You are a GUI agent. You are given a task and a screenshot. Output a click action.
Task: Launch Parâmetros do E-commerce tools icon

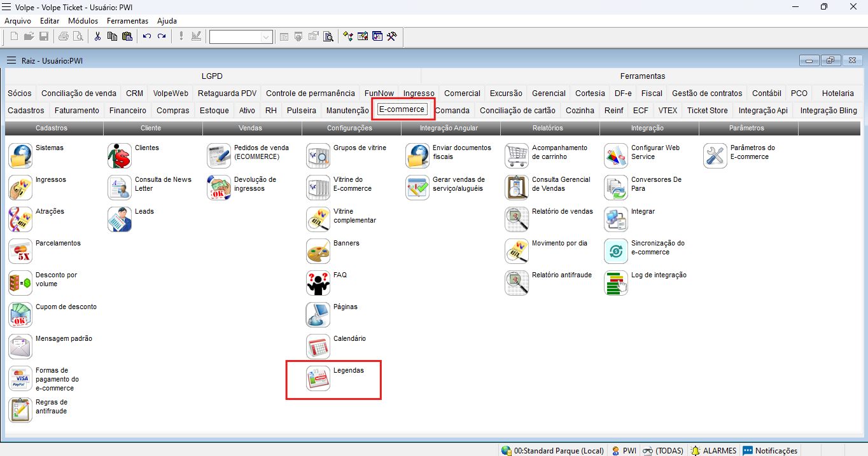(715, 156)
